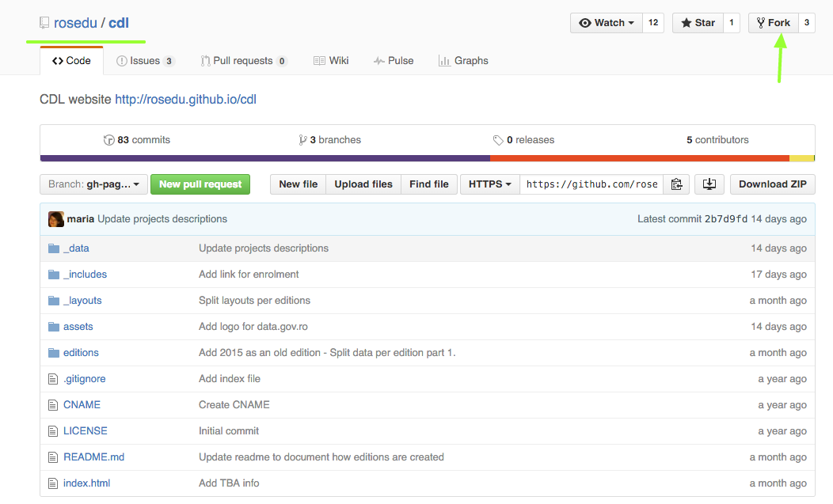833x504 pixels.
Task: Click maria's avatar thumbnail
Action: (x=55, y=219)
